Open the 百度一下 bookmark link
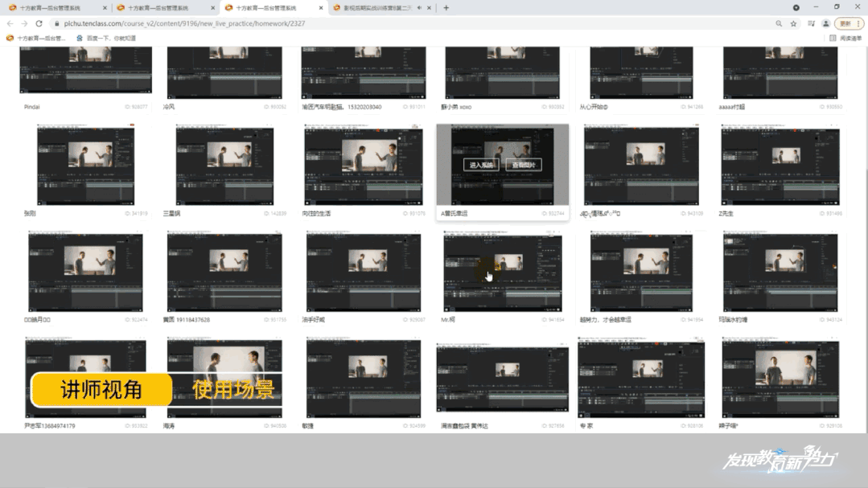The image size is (868, 488). point(106,38)
